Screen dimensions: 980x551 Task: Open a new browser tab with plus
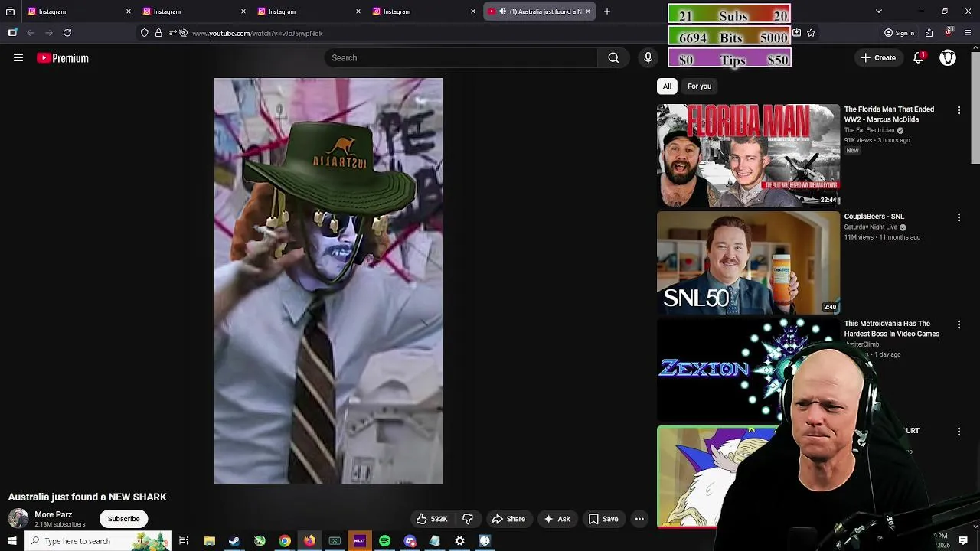coord(607,11)
